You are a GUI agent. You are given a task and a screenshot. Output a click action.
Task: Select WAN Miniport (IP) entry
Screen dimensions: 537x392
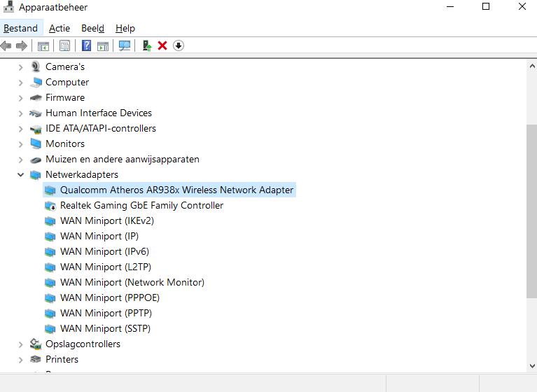coord(99,236)
